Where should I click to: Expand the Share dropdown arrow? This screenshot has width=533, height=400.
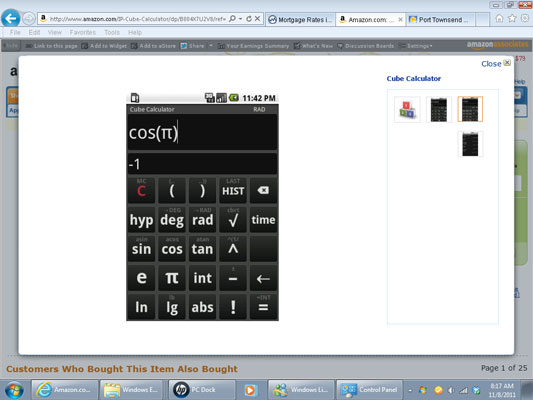coord(211,46)
